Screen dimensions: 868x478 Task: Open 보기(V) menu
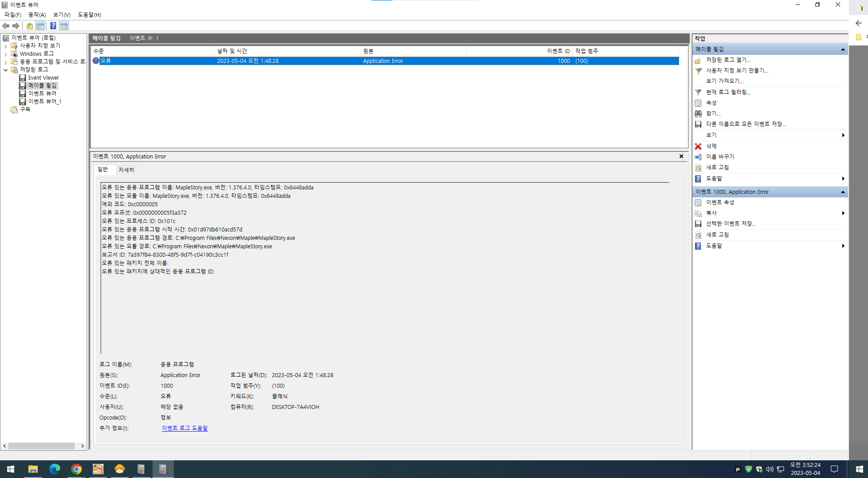point(62,15)
